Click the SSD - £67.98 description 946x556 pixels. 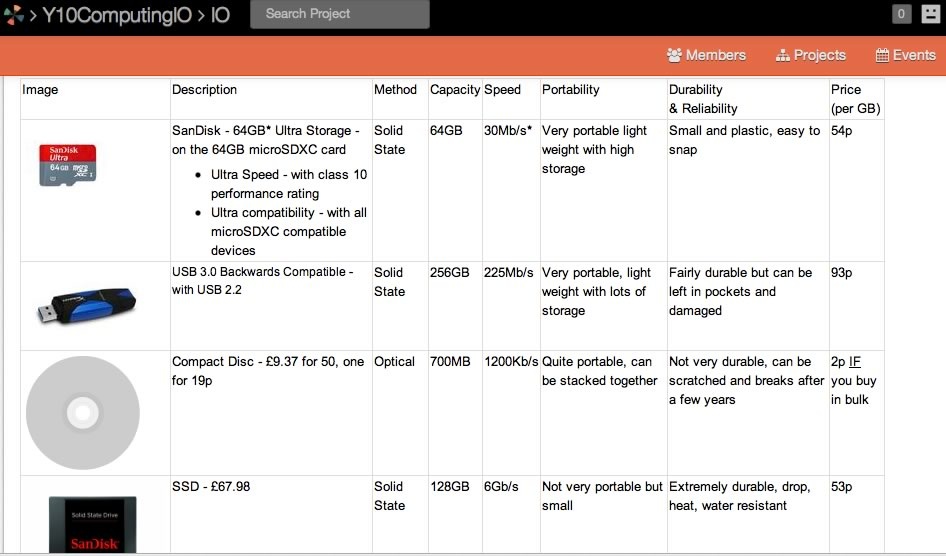pos(211,487)
